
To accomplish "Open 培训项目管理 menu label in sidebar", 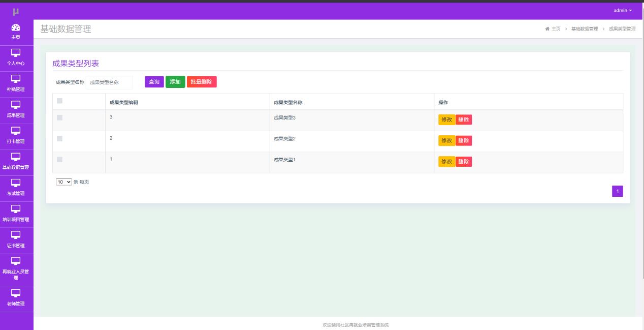I will pyautogui.click(x=16, y=220).
